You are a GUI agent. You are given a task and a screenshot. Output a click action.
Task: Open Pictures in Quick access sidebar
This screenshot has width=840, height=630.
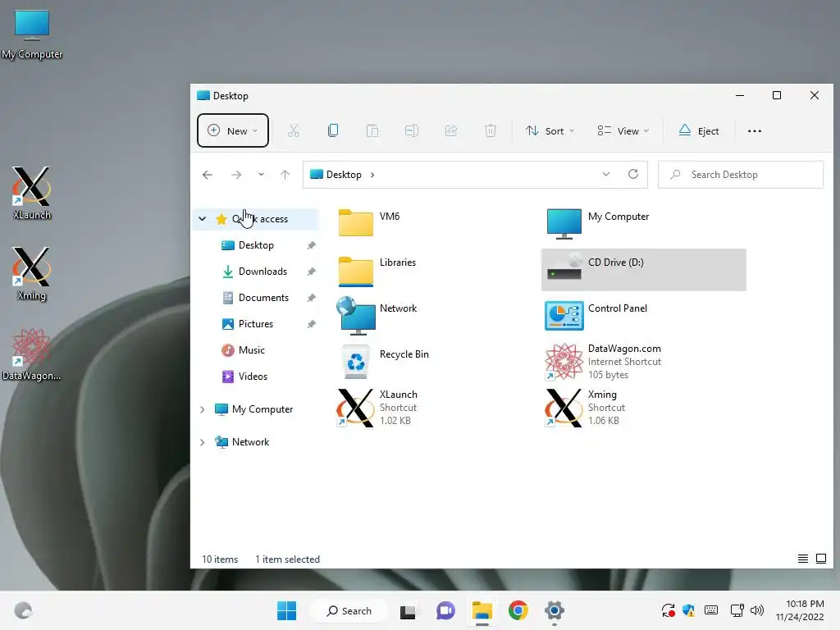tap(256, 324)
